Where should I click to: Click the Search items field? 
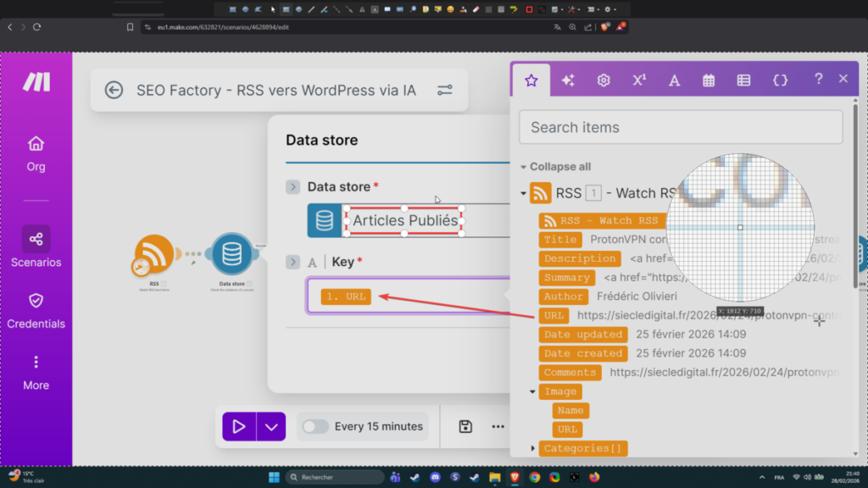pos(681,127)
